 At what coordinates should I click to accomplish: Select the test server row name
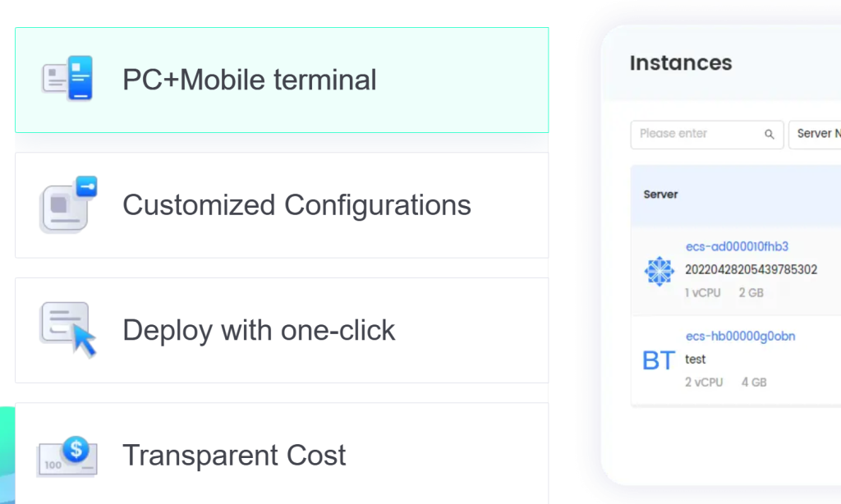(x=695, y=360)
